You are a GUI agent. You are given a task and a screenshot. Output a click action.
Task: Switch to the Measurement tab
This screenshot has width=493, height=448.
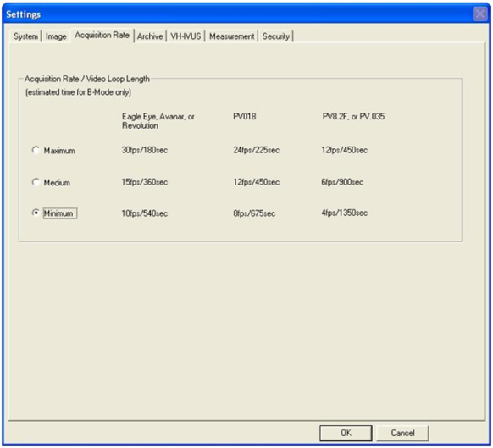(x=232, y=36)
